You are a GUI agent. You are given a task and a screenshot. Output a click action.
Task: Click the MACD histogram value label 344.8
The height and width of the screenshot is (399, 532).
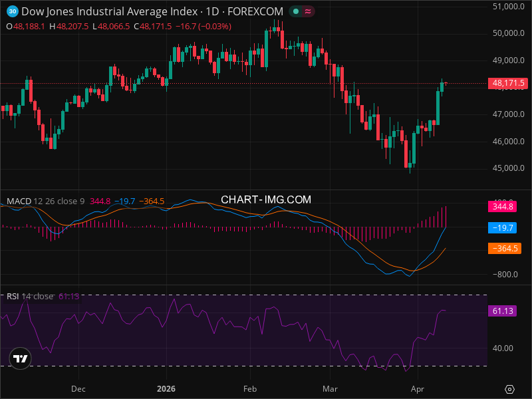[x=503, y=207]
